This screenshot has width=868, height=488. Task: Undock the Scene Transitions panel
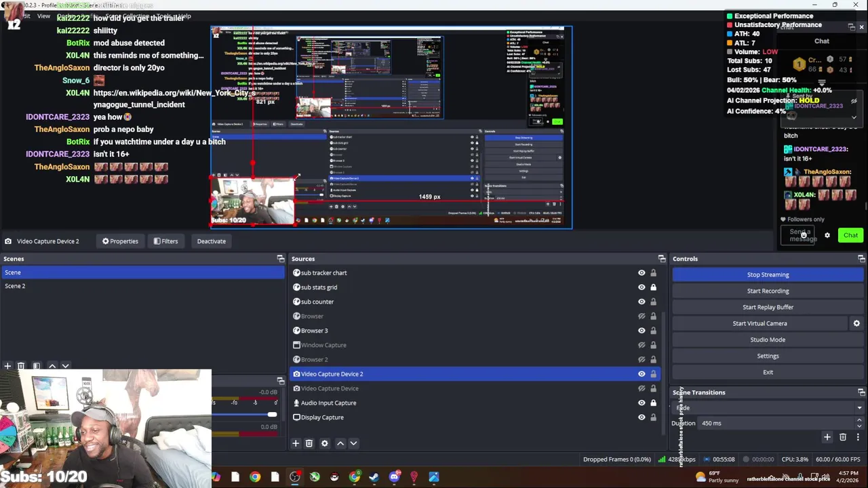[861, 392]
